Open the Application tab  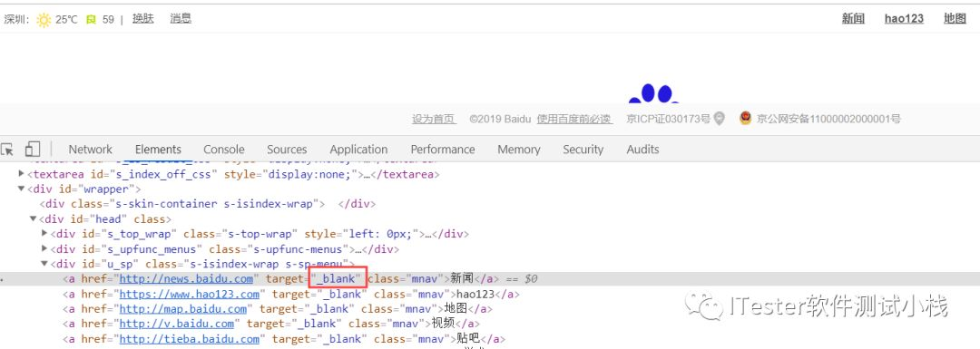[x=358, y=150]
